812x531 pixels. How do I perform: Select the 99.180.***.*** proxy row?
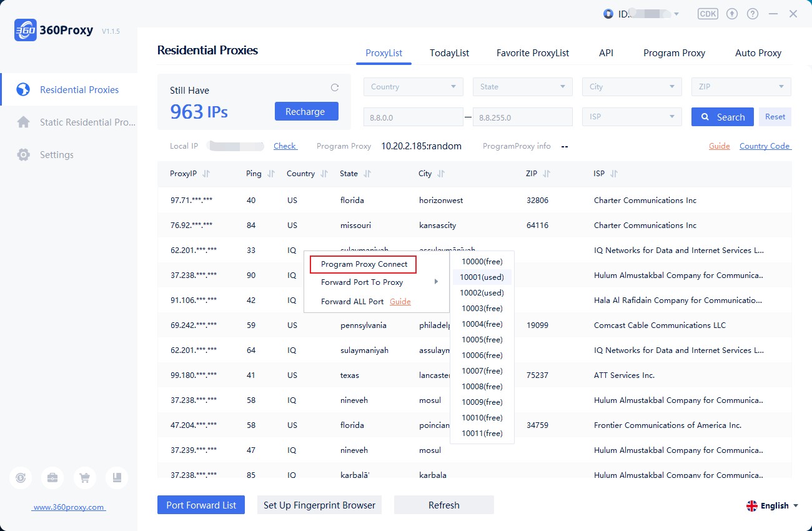[475, 375]
